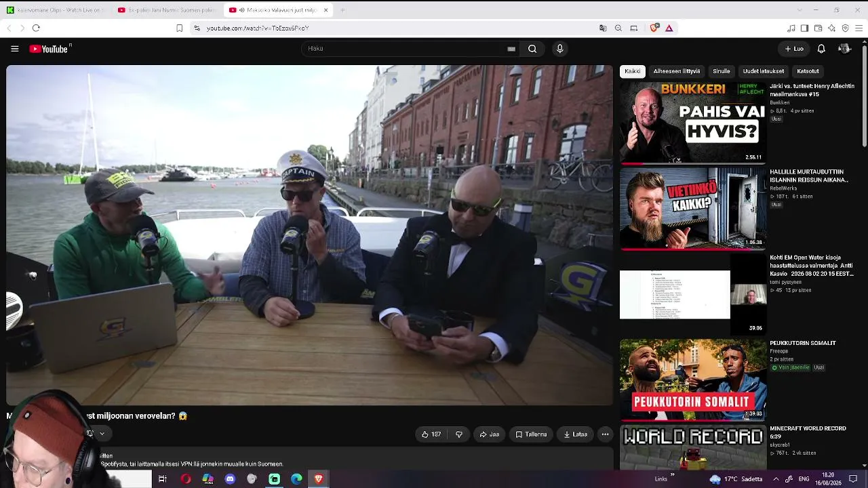
Task: Open the Windows notification center icon
Action: coord(853,479)
